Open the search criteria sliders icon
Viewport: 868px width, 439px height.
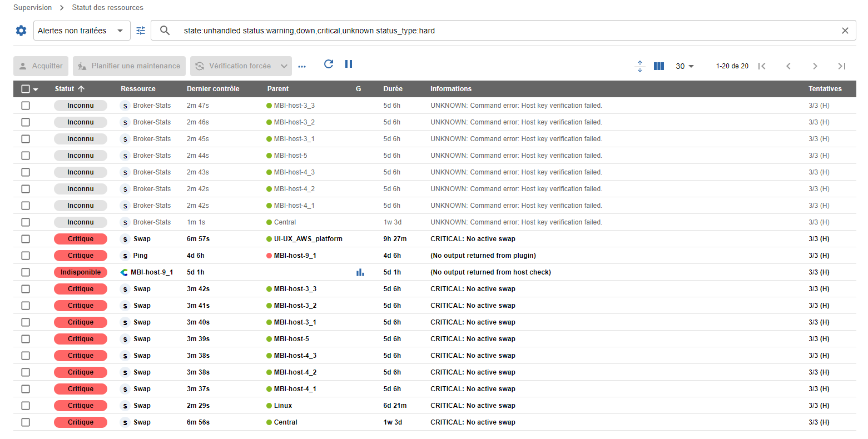click(141, 31)
